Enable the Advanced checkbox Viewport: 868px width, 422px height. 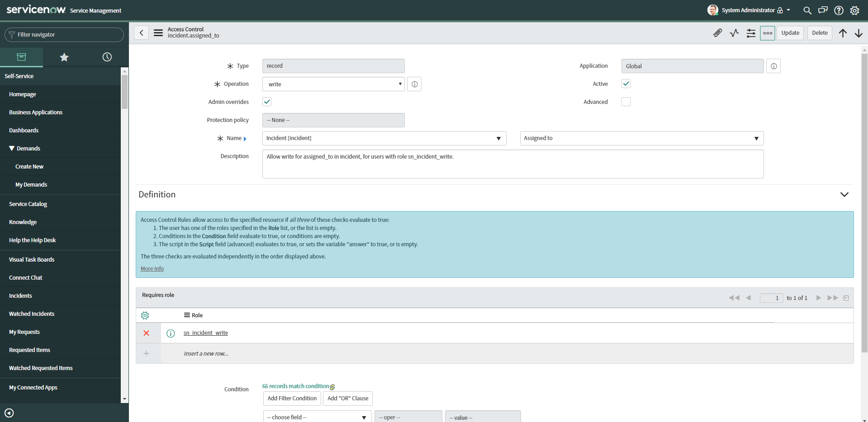626,102
